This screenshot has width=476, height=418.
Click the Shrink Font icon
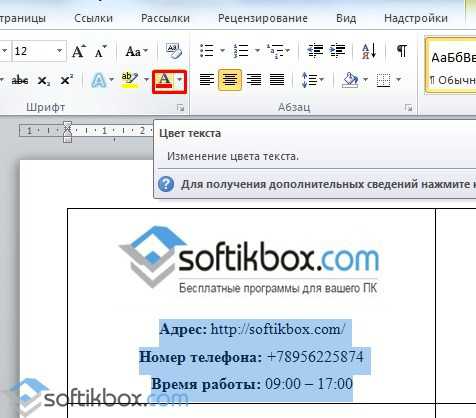pyautogui.click(x=100, y=52)
